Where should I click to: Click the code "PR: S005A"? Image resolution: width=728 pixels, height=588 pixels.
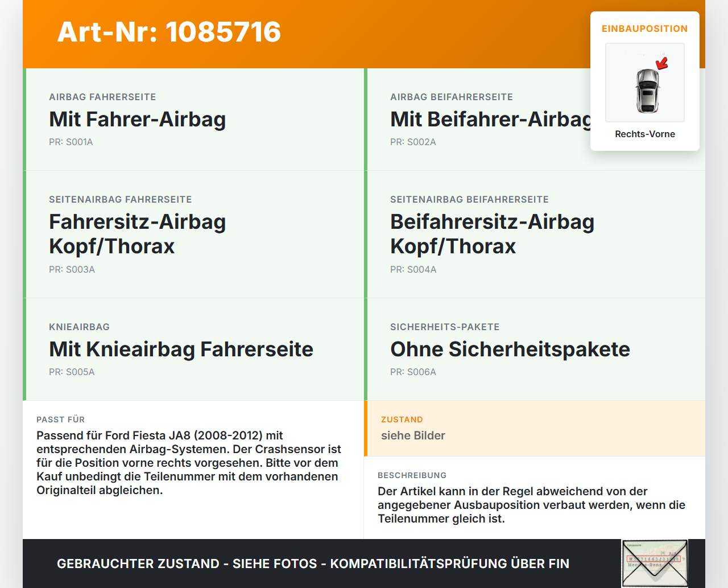[x=72, y=372]
